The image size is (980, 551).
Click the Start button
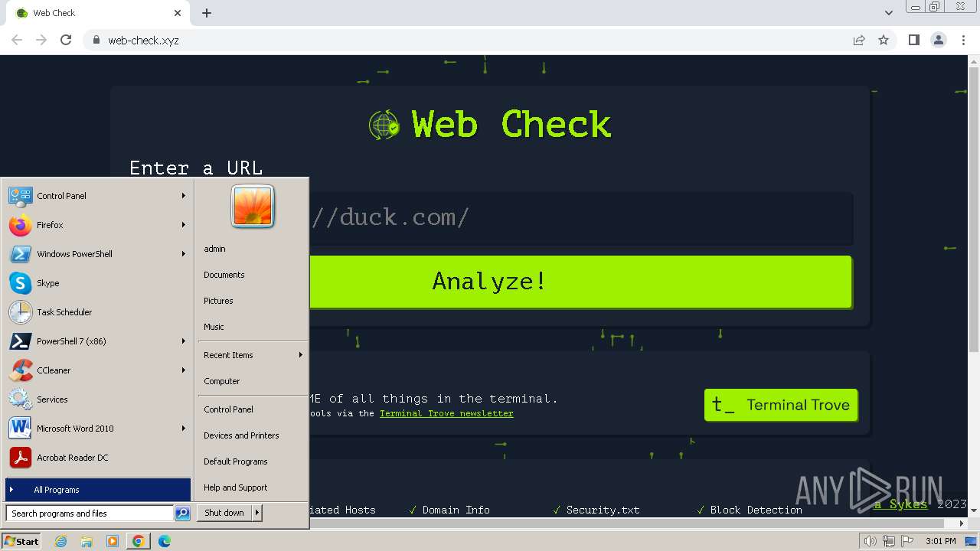(x=21, y=541)
